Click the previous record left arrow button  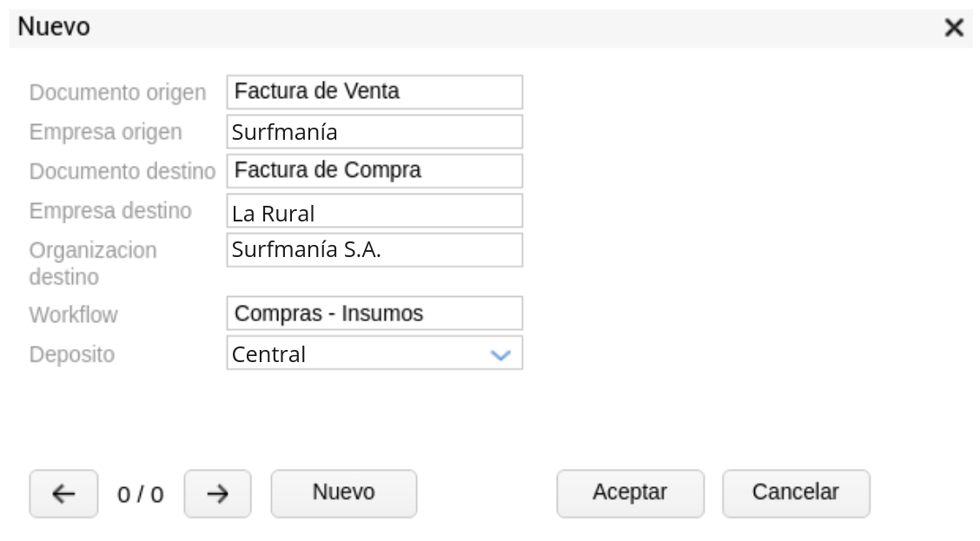[x=63, y=494]
